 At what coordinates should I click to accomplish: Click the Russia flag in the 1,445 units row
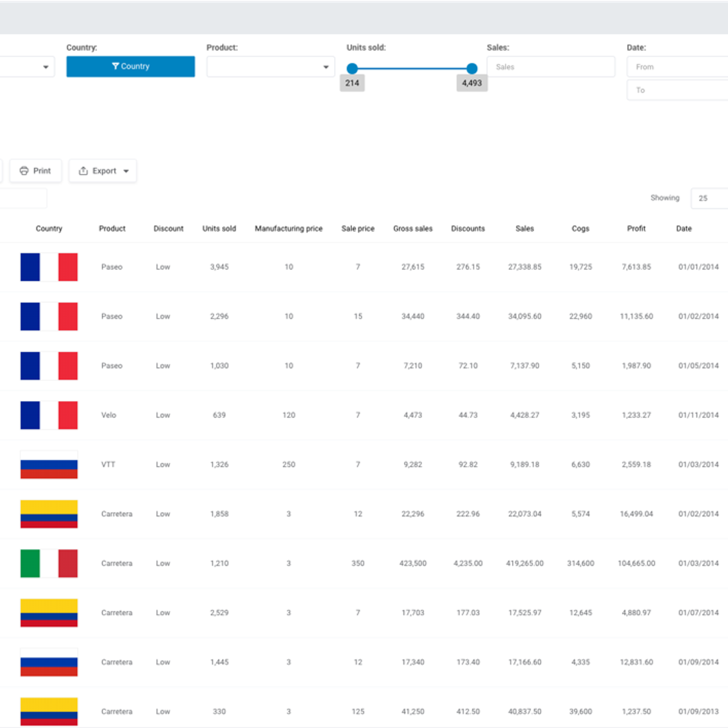tap(49, 662)
